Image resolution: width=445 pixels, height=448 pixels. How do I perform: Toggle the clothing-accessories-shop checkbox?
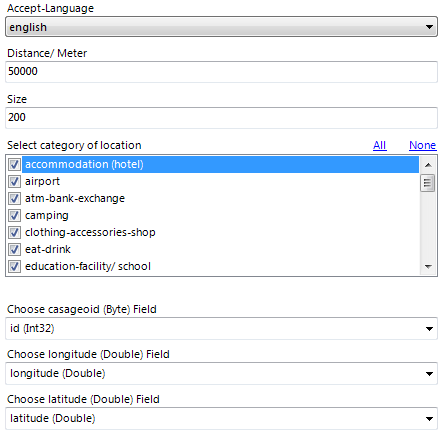[14, 232]
